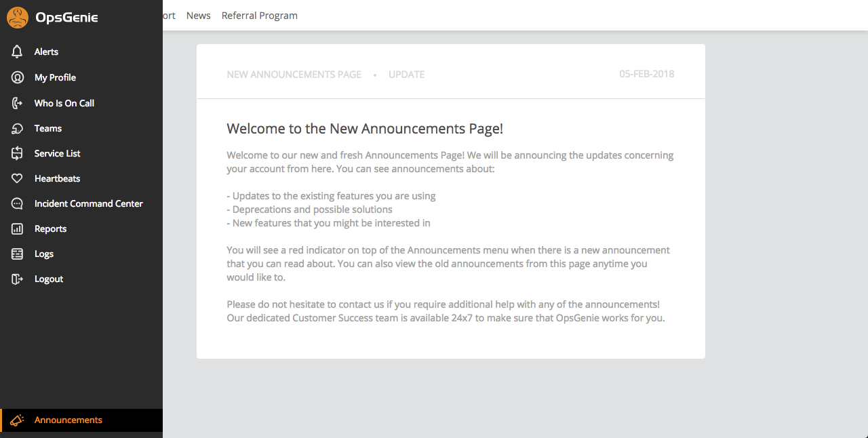868x438 pixels.
Task: Click the date '05-FEB-2018'
Action: pyautogui.click(x=647, y=74)
